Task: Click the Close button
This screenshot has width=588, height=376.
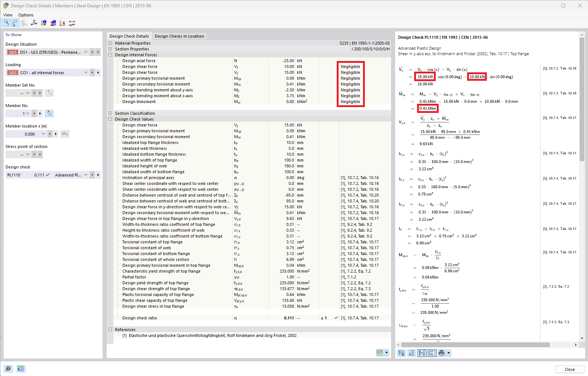Action: 570,369
